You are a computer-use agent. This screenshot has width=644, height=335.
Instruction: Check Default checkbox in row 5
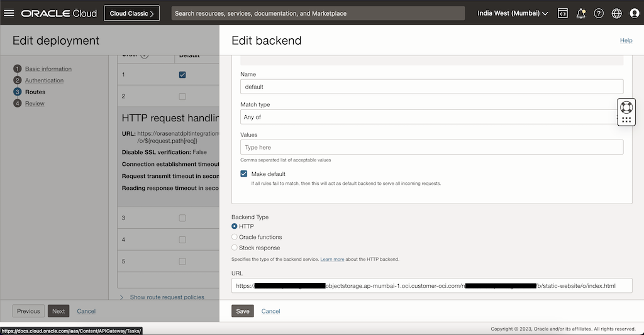[182, 261]
